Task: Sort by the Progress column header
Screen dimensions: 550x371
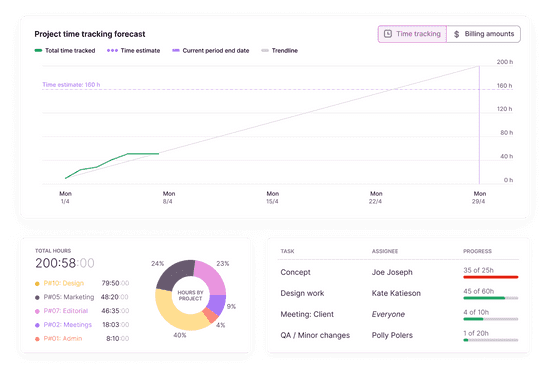Action: click(477, 251)
